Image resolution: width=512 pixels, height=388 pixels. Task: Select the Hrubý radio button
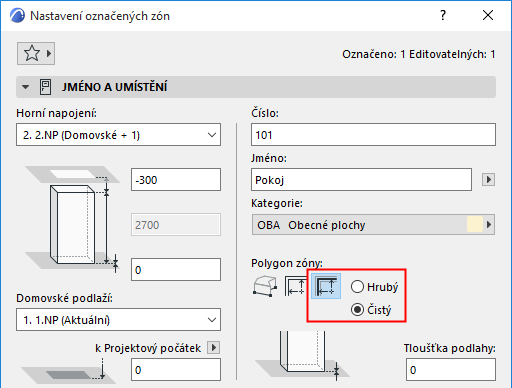click(357, 287)
